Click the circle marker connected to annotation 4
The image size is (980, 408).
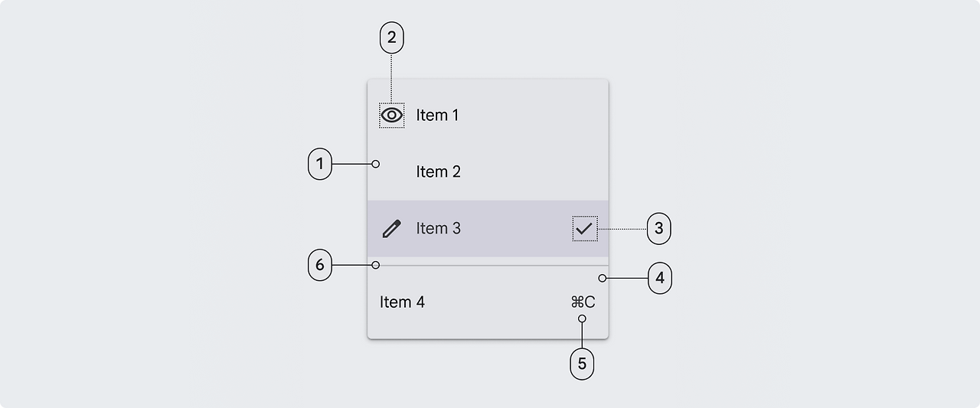coord(603,278)
